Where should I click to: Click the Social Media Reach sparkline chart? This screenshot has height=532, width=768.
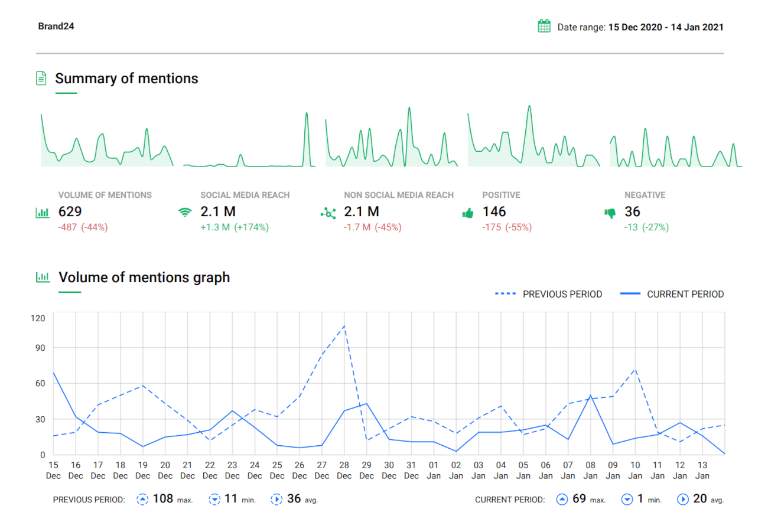pyautogui.click(x=249, y=142)
